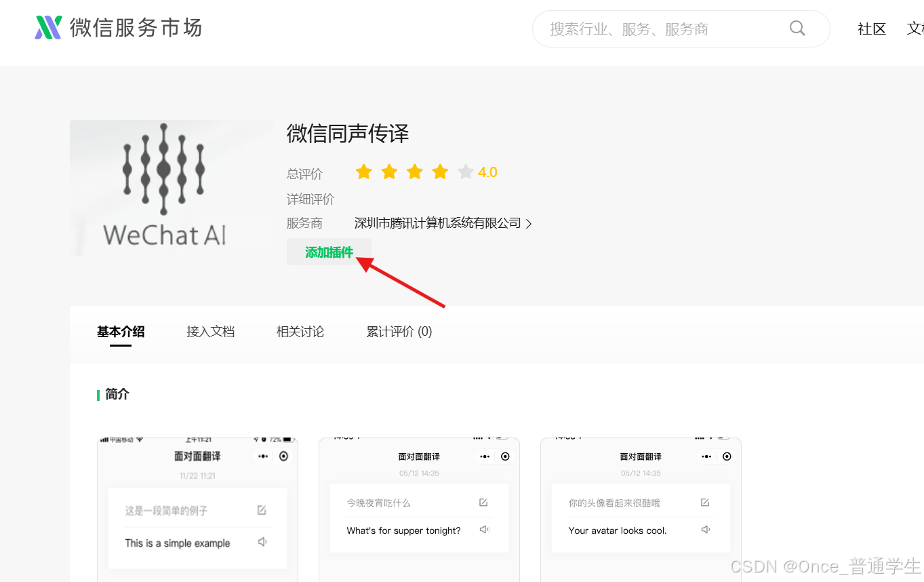Click the text This is a simple example

point(178,543)
